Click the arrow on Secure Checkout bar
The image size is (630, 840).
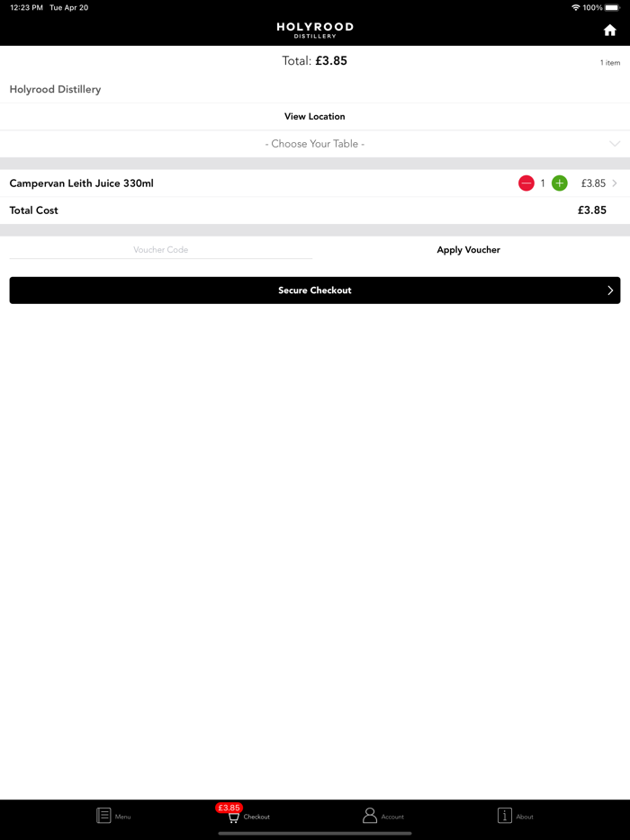(x=609, y=290)
